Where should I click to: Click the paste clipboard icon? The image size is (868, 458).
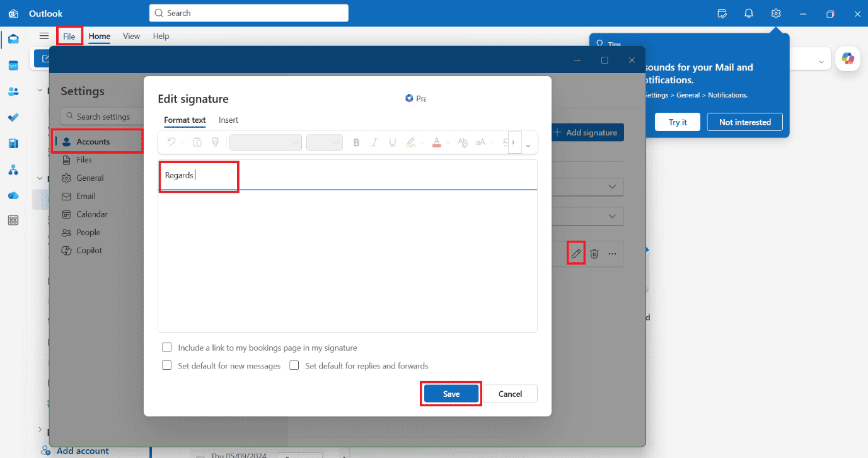pyautogui.click(x=197, y=142)
